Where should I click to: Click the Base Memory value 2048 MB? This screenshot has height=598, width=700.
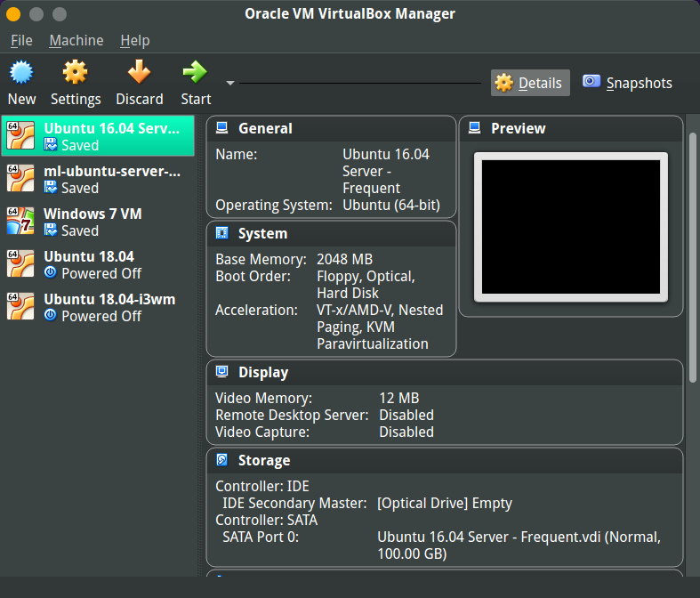(344, 260)
